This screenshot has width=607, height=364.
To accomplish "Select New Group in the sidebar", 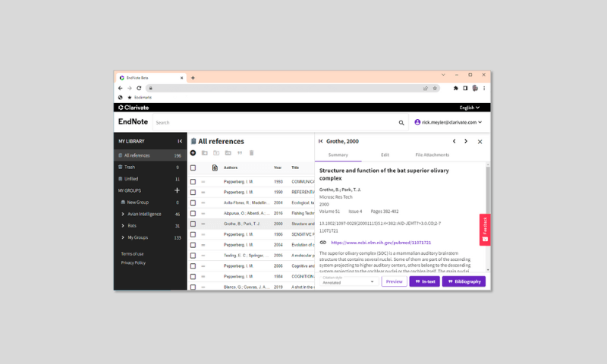I will coord(150,202).
